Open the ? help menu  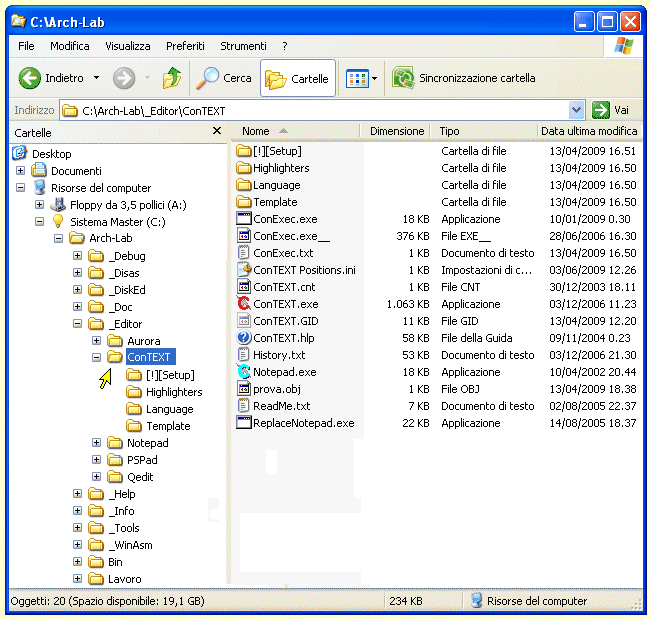pyautogui.click(x=285, y=46)
